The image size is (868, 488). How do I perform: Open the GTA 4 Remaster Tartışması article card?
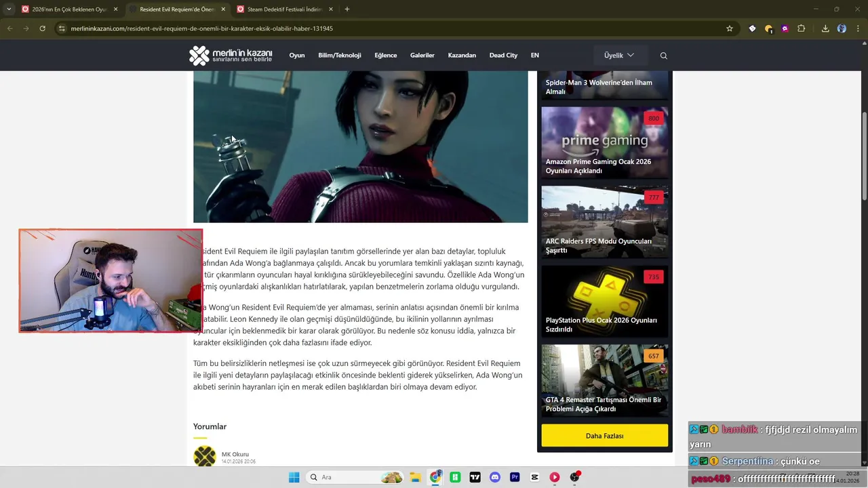(x=605, y=380)
